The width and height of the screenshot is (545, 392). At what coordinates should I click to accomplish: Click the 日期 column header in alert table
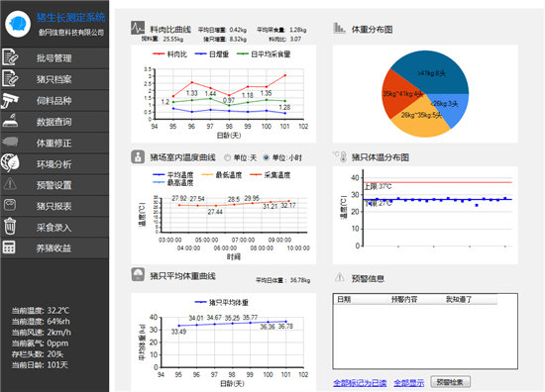point(344,299)
